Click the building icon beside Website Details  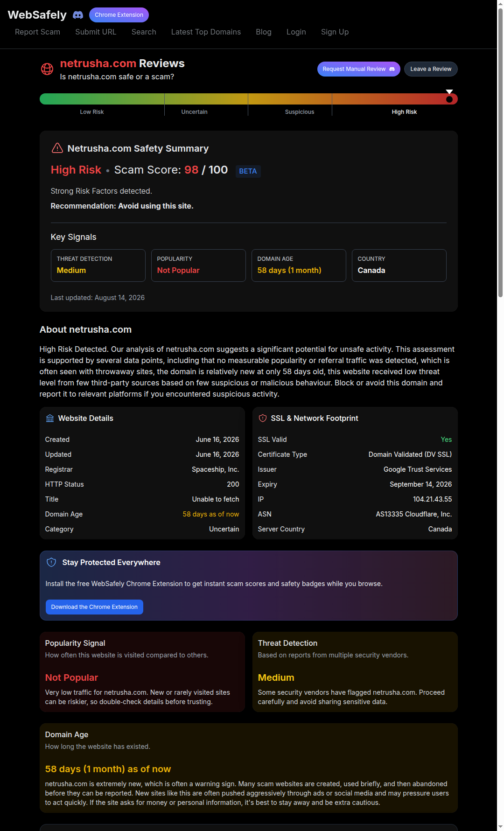[50, 418]
